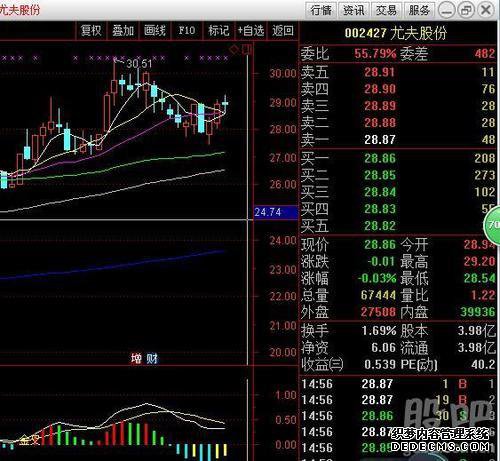Click the square icon above the price axis
500x461 pixels.
[247, 50]
